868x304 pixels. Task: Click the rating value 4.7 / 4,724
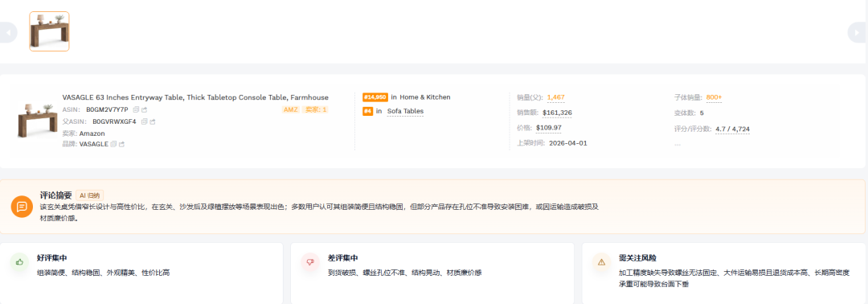(x=733, y=129)
